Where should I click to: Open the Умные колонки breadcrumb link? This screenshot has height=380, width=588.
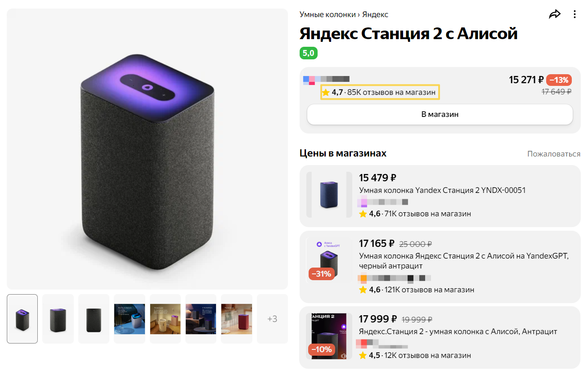click(x=328, y=14)
